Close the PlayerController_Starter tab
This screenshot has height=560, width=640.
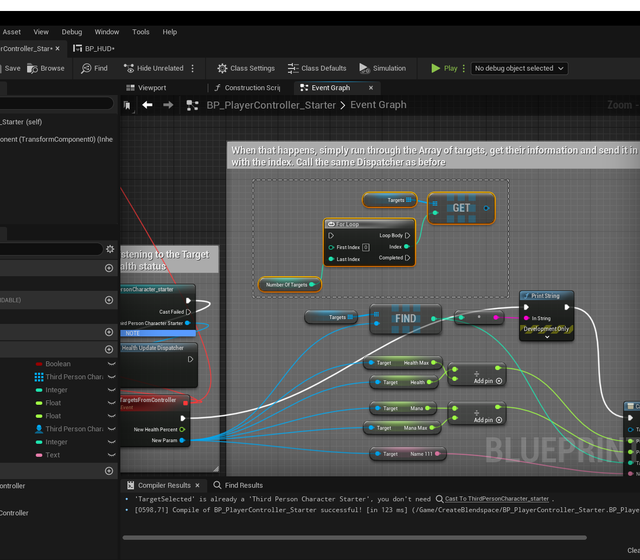(58, 49)
